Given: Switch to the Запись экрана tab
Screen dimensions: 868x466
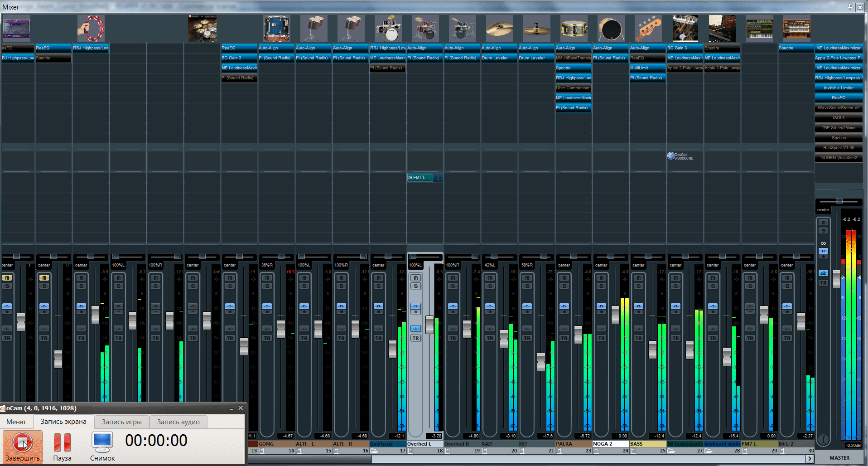Looking at the screenshot, I should tap(63, 422).
